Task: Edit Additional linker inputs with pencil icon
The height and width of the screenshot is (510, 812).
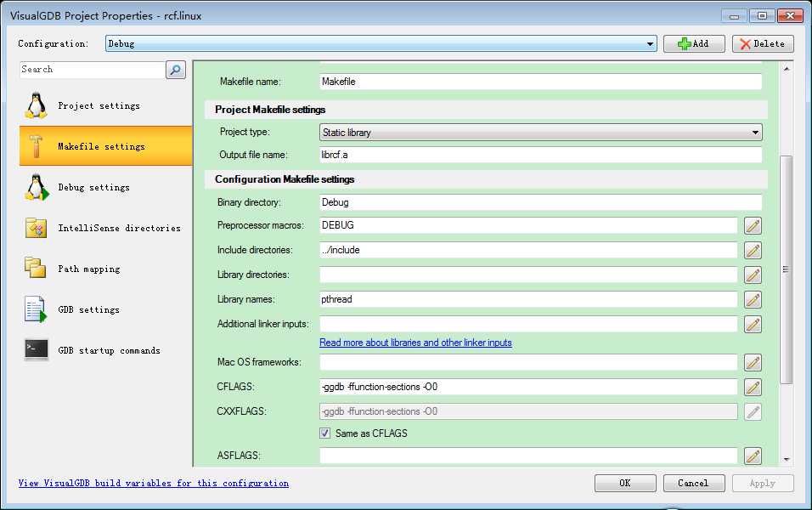Action: click(753, 325)
